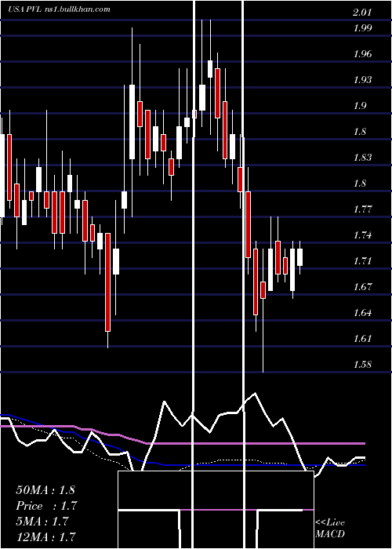The height and width of the screenshot is (549, 392).
Task: Select the 12MA : 1.7 readout
Action: coord(45,536)
